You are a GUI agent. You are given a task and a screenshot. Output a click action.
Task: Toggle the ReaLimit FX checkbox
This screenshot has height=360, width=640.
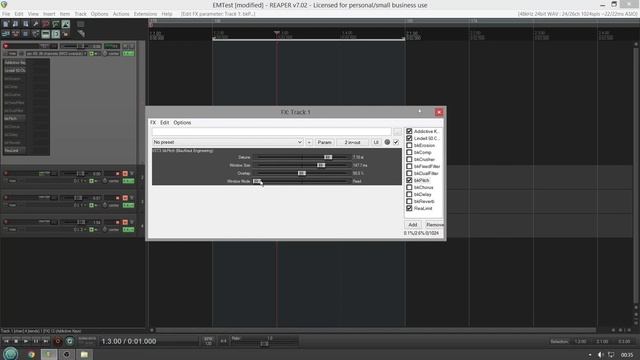409,208
